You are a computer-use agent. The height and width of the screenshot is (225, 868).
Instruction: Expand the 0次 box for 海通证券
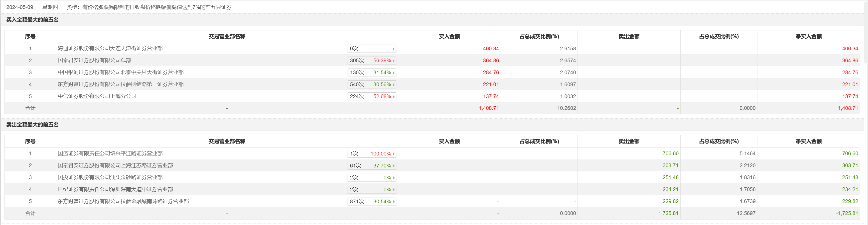(x=372, y=49)
